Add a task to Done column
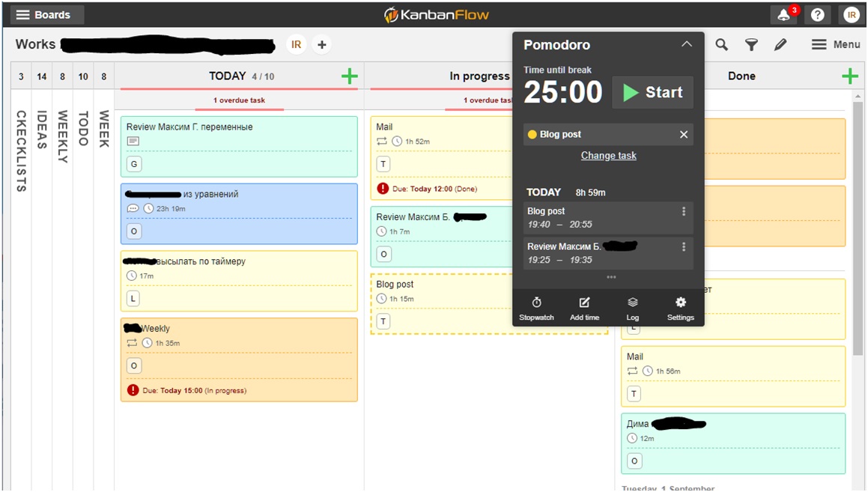Image resolution: width=868 pixels, height=492 pixels. click(850, 76)
